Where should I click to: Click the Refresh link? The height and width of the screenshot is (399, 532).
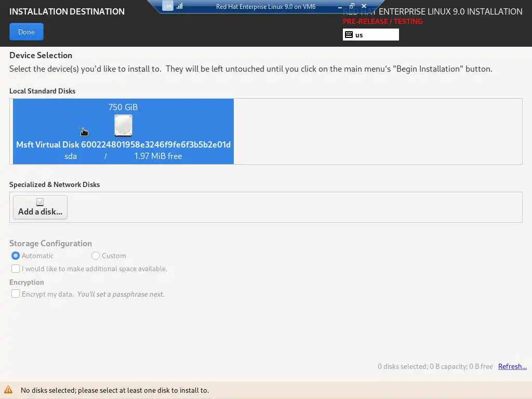[512, 366]
